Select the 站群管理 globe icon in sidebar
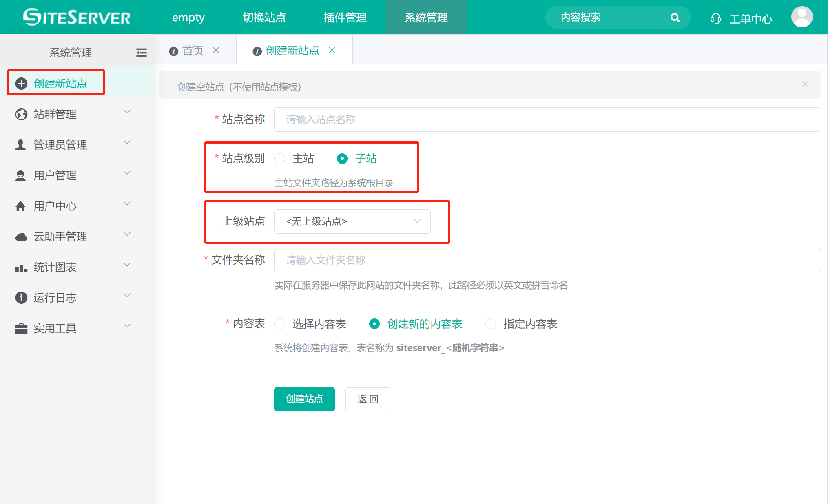 point(21,114)
